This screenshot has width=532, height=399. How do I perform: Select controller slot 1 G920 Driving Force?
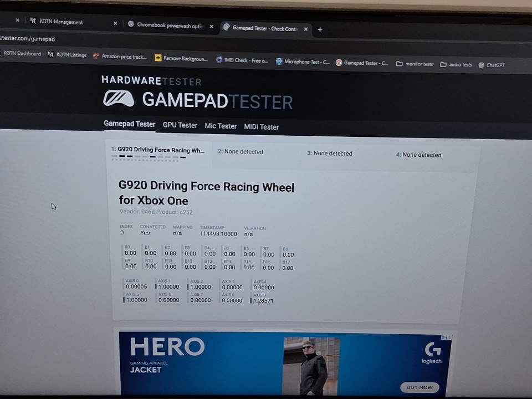coord(158,154)
